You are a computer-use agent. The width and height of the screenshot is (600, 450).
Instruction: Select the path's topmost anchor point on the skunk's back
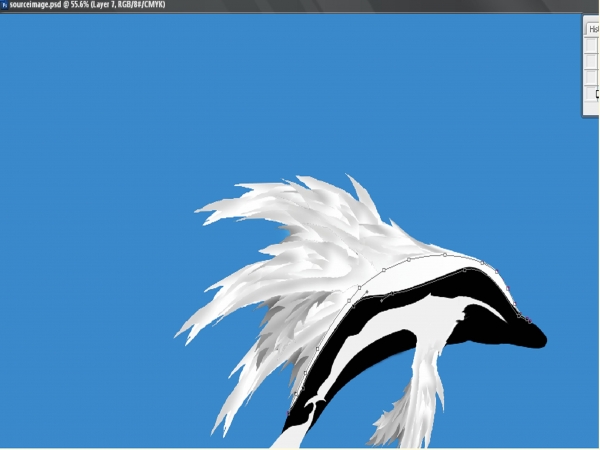445,254
